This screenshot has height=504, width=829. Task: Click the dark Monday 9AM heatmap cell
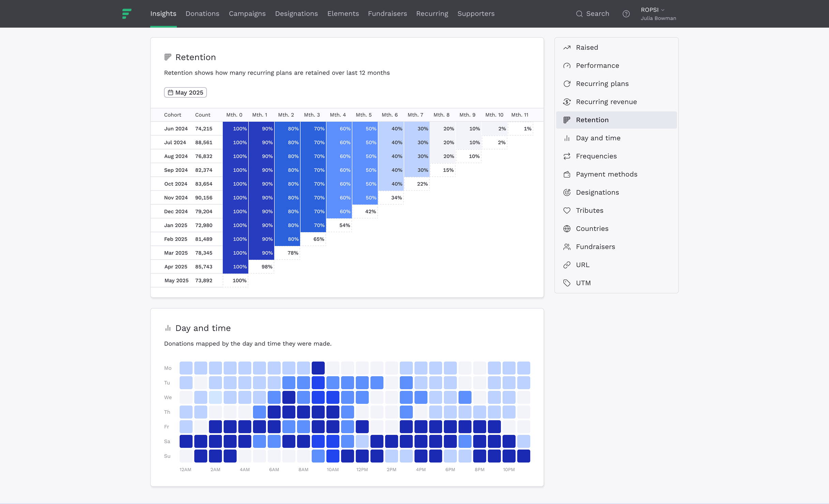(318, 368)
